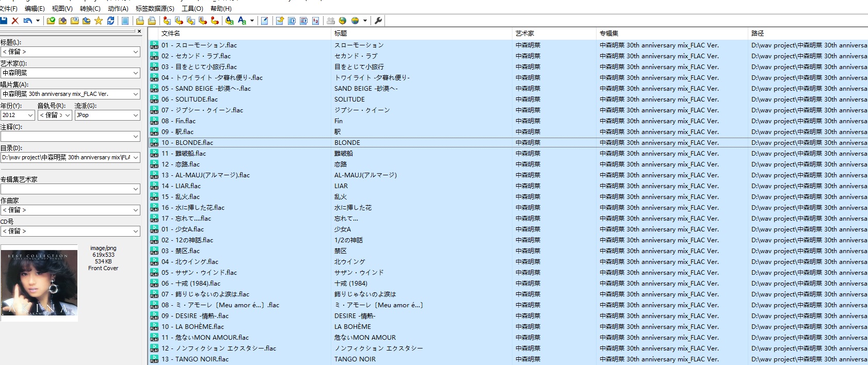Open the Favorites star icon

pos(98,21)
